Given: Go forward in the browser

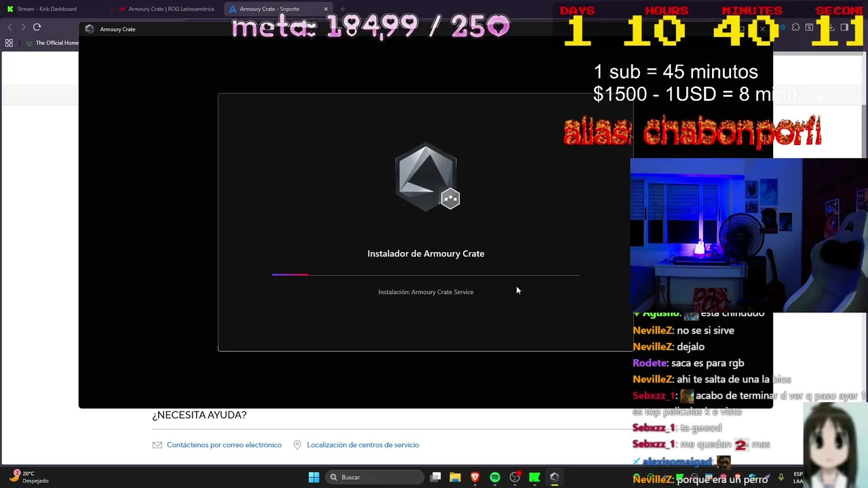Looking at the screenshot, I should [23, 27].
